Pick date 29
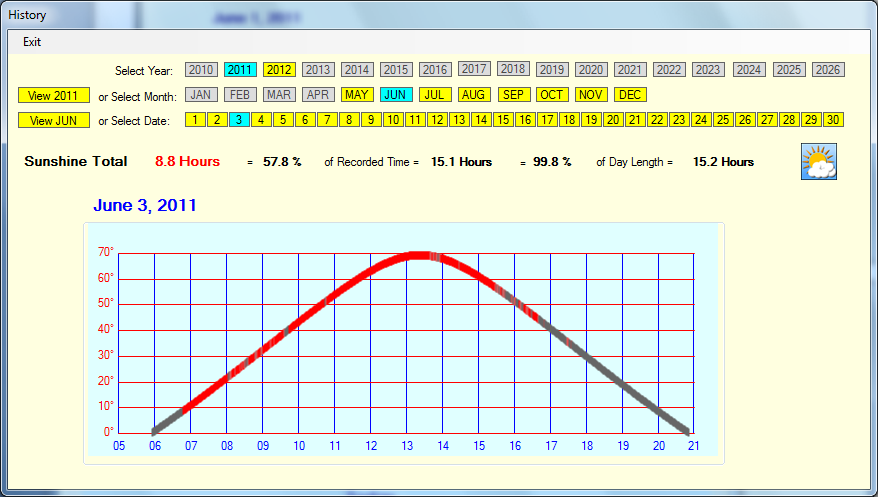 pyautogui.click(x=811, y=120)
